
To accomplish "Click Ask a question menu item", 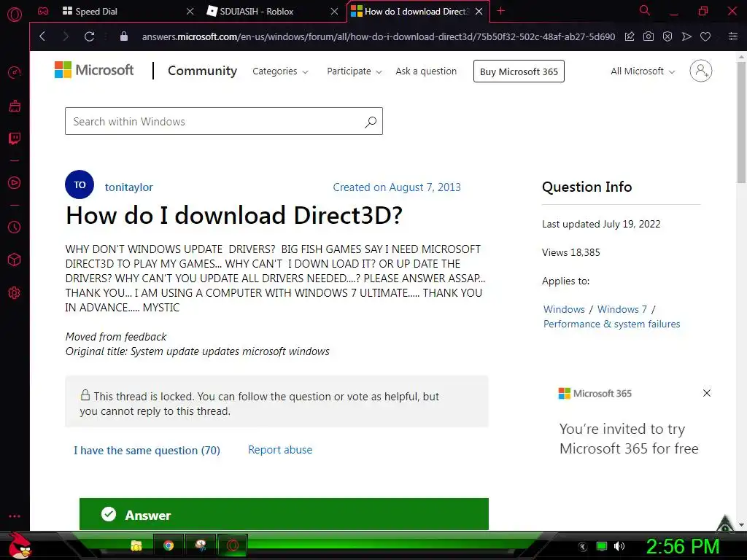I will click(426, 71).
